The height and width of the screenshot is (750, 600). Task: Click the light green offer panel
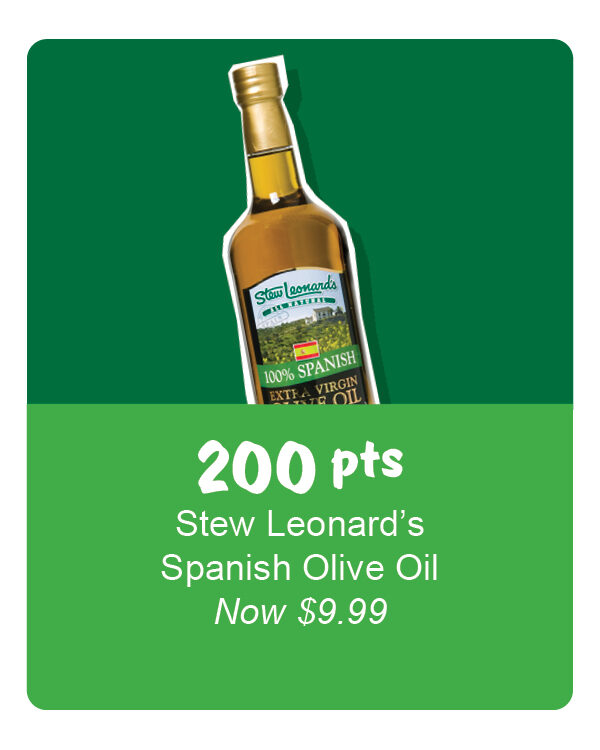pyautogui.click(x=300, y=557)
